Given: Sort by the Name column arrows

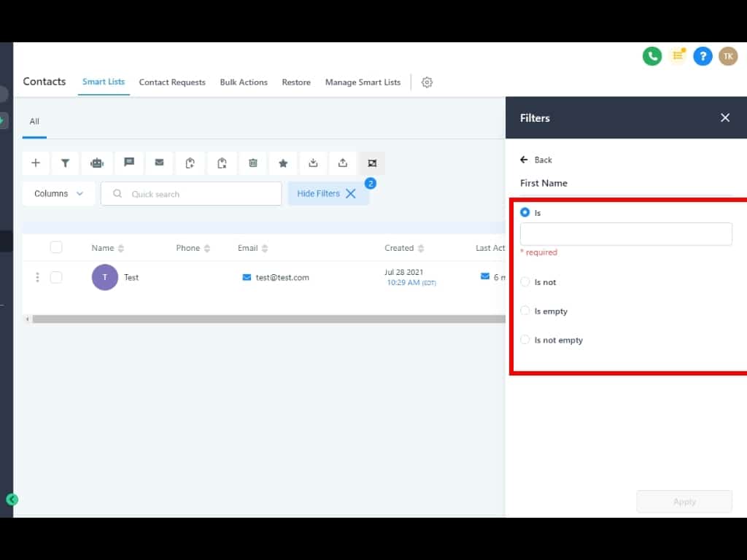Looking at the screenshot, I should [x=121, y=249].
